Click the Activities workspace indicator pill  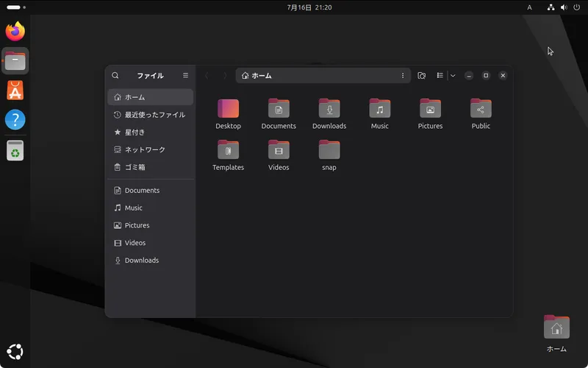pos(16,7)
